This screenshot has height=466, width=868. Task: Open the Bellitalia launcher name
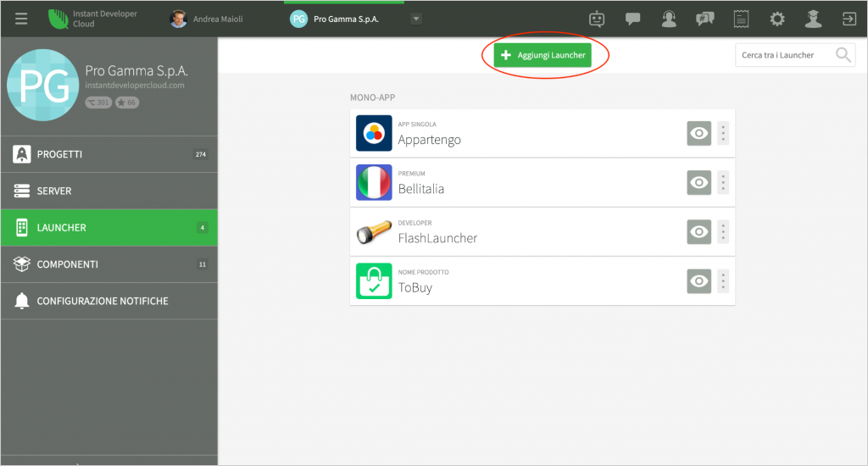click(421, 189)
